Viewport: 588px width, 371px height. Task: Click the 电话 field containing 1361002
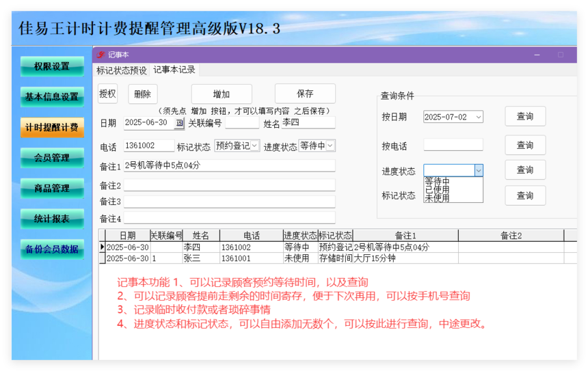click(149, 146)
